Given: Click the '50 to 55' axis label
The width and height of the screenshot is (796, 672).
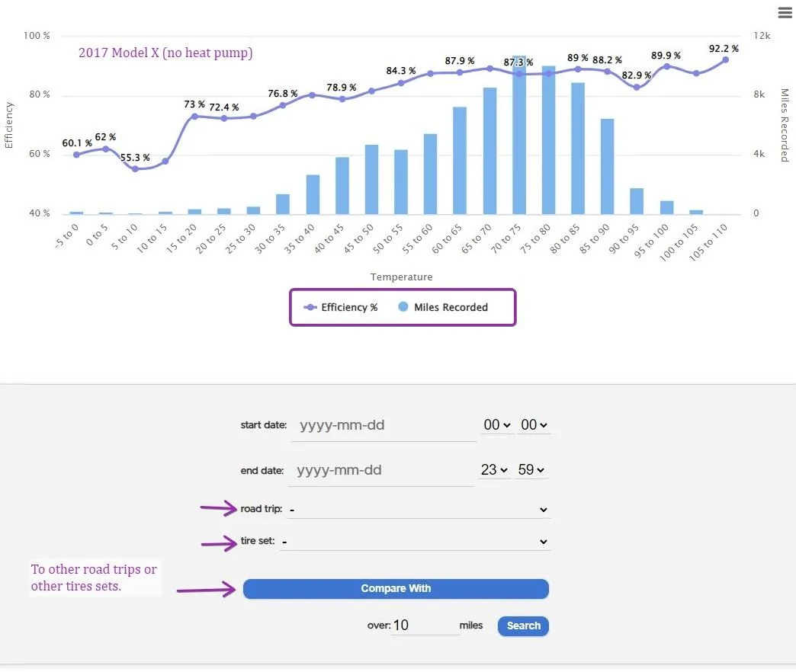Looking at the screenshot, I should point(388,238).
